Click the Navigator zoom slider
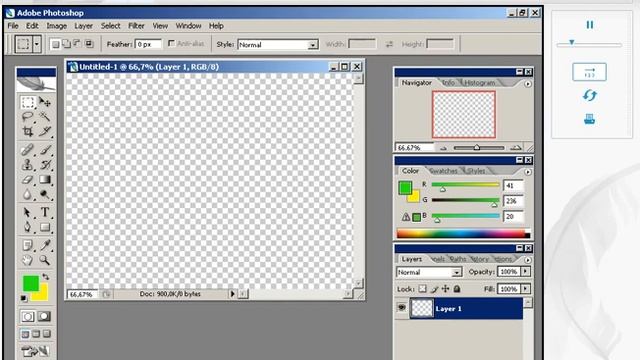The image size is (640, 360). point(479,147)
